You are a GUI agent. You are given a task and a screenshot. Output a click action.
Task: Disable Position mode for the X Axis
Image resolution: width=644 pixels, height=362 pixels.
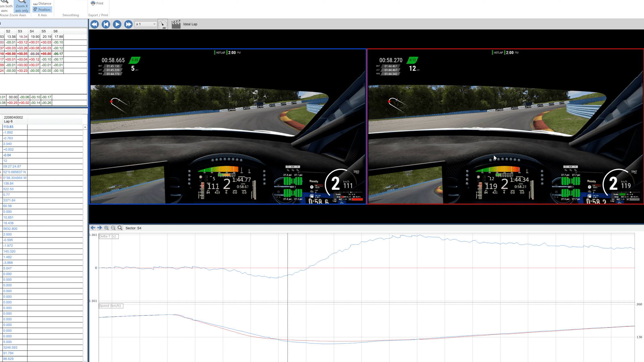point(42,9)
